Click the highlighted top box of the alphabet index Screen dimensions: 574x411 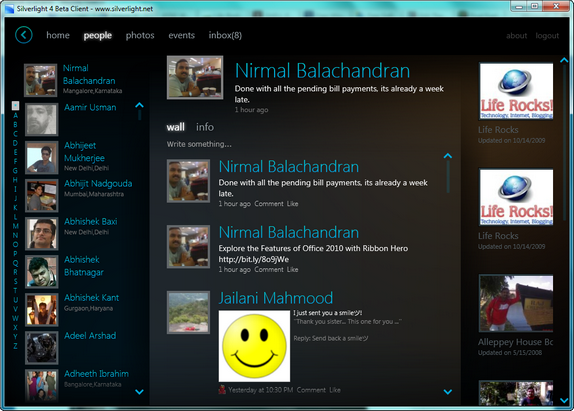[x=15, y=106]
